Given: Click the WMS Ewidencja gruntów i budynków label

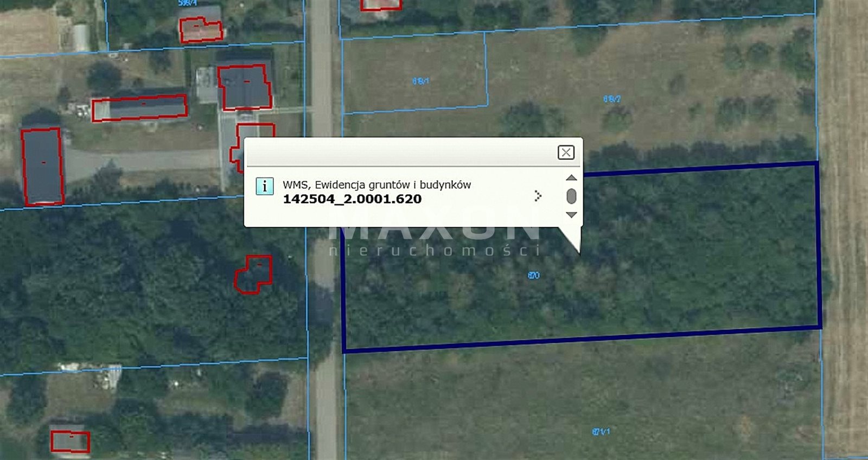Looking at the screenshot, I should click(x=376, y=184).
